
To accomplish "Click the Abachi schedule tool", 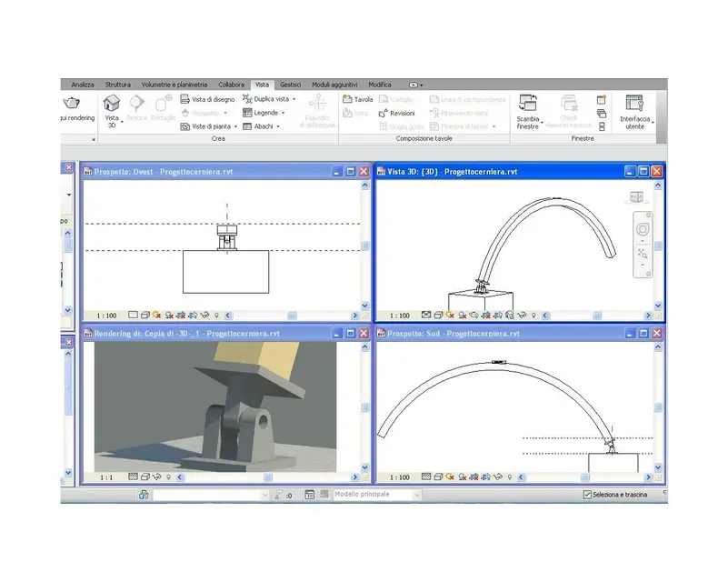I will [x=258, y=126].
